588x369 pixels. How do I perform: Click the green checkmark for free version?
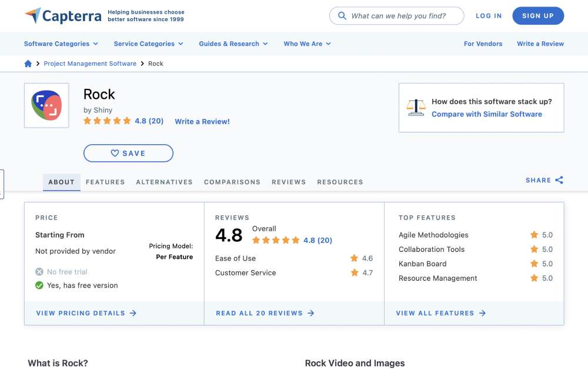click(40, 284)
